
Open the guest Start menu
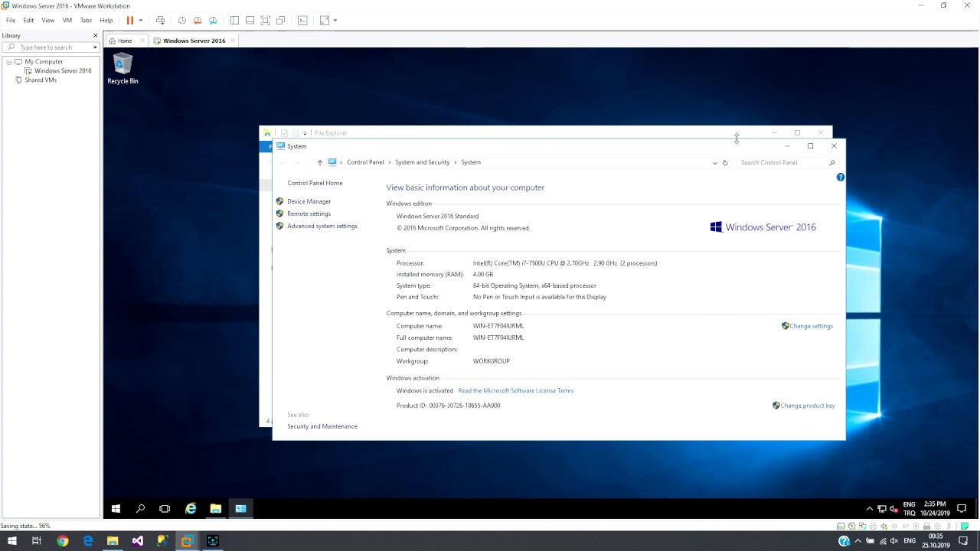point(116,508)
